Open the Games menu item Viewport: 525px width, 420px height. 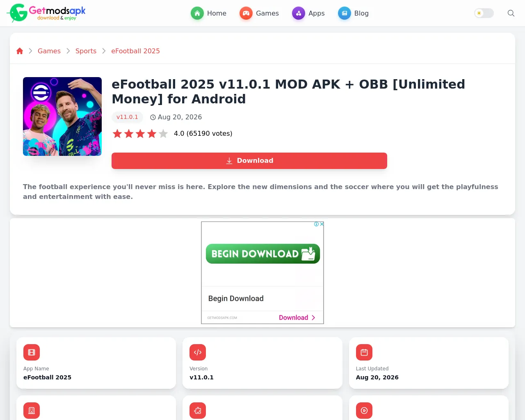tap(259, 13)
